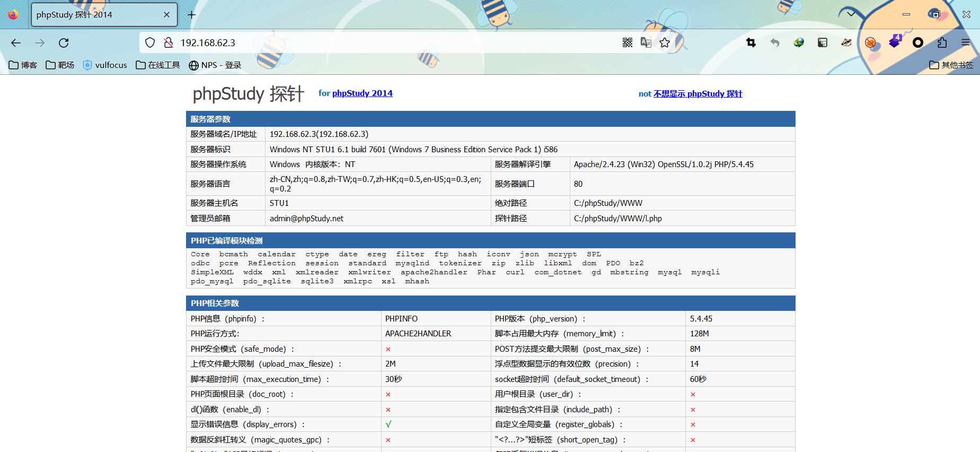
Task: Click the post_max_size value 8M
Action: (x=695, y=349)
